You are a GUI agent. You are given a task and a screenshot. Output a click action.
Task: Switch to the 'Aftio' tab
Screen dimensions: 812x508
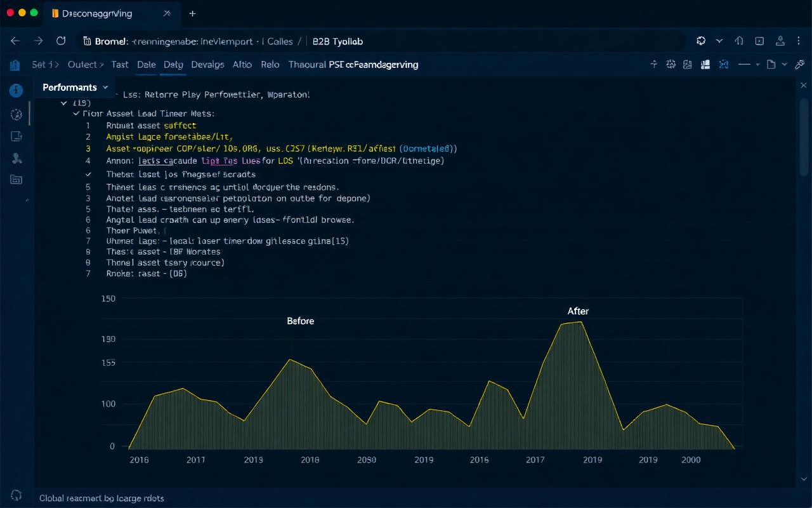(242, 64)
